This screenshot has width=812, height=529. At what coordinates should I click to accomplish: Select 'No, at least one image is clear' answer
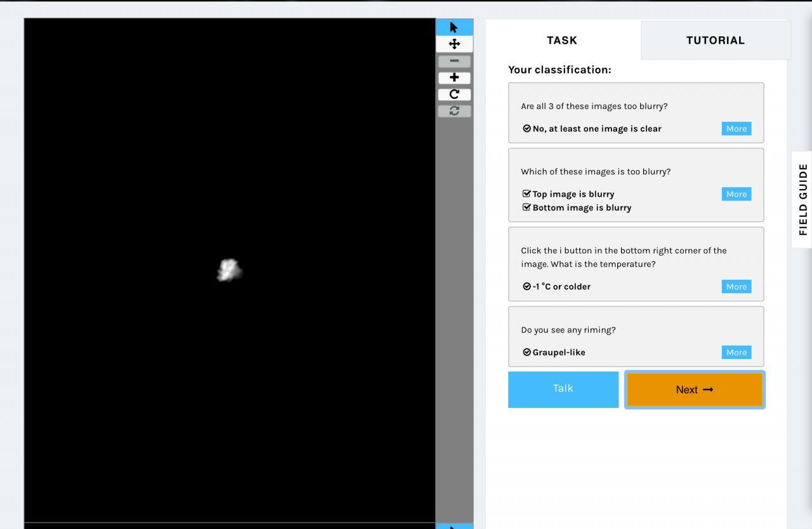pos(592,129)
